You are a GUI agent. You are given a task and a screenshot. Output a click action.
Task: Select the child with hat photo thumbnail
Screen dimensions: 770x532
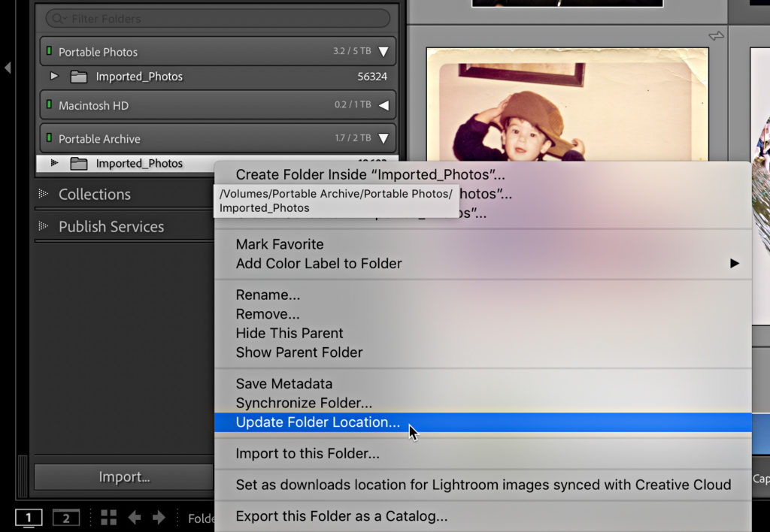pyautogui.click(x=567, y=105)
